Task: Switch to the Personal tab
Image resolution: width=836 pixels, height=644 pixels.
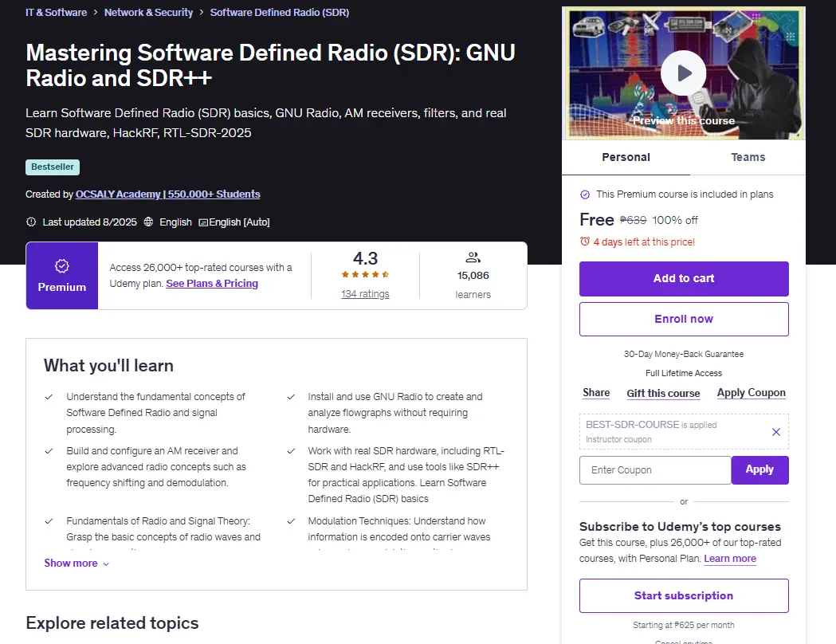Action: pyautogui.click(x=626, y=157)
